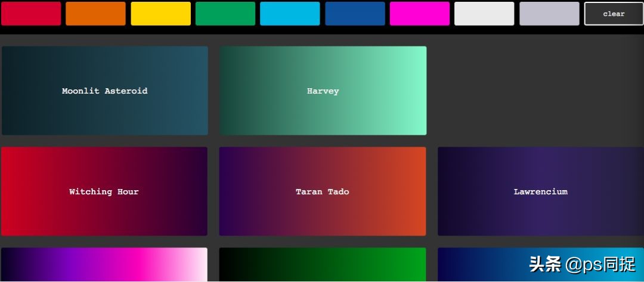Select the Taran Tado gradient

(x=323, y=191)
